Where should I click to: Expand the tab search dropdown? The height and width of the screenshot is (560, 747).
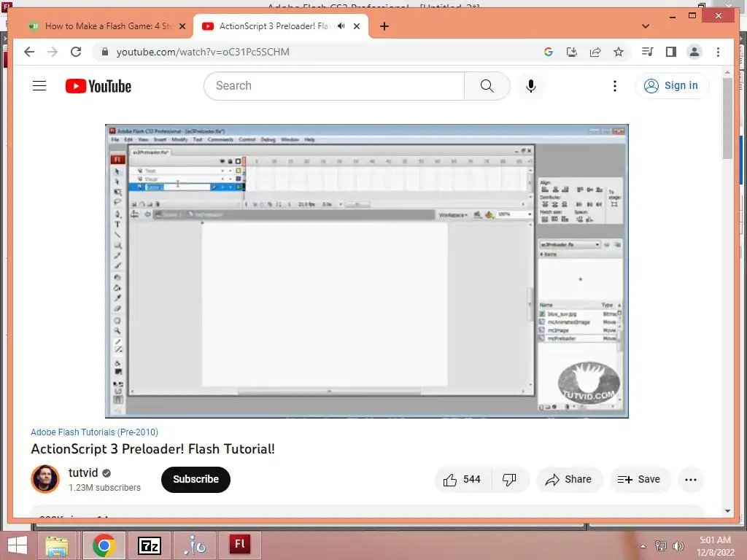point(645,26)
